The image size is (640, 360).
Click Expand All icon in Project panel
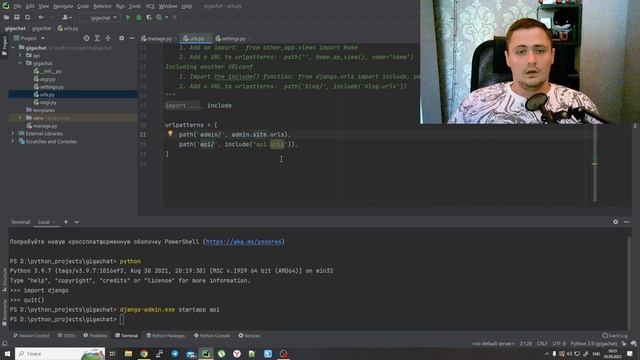click(97, 38)
